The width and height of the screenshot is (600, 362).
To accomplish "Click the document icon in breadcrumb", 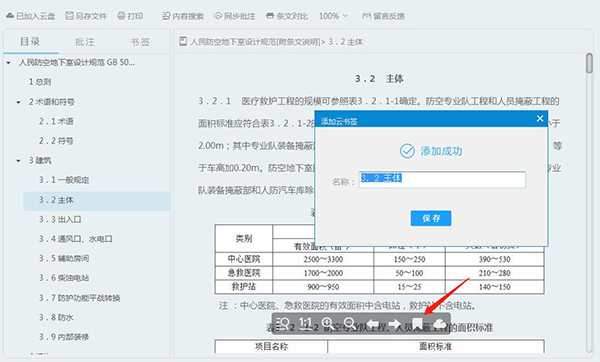I will (183, 41).
